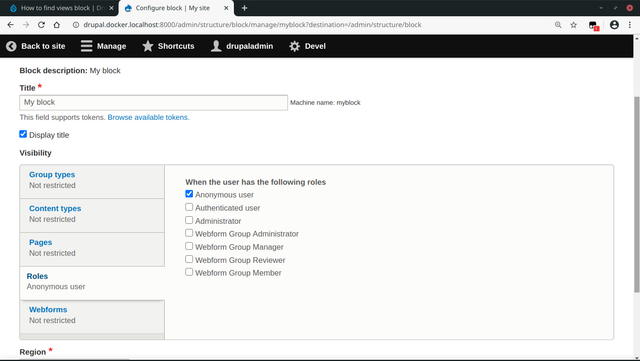Image resolution: width=640 pixels, height=361 pixels.
Task: Click the address bar URL
Action: coord(252,25)
